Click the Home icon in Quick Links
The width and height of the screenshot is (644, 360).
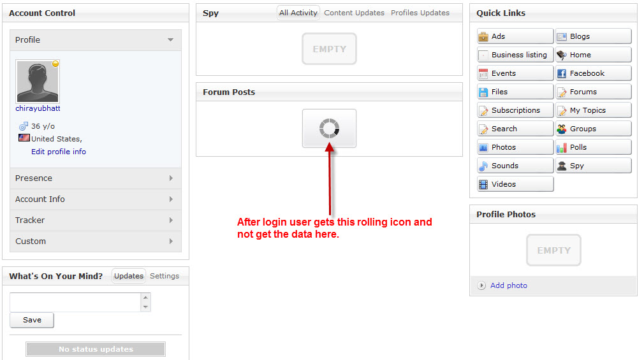[562, 55]
